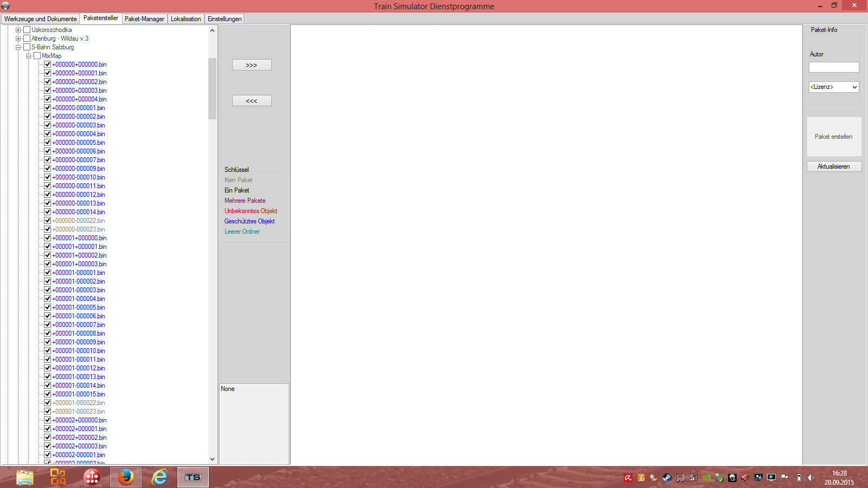868x488 pixels.
Task: Select +000002-000001.bin in the tree
Action: pyautogui.click(x=79, y=455)
